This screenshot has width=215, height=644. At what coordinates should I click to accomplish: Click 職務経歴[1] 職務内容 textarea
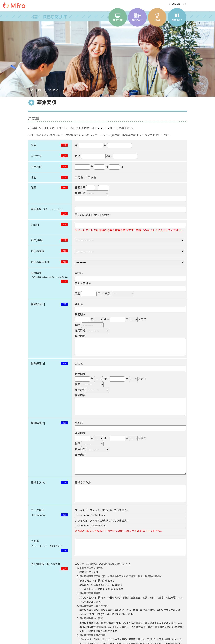click(x=130, y=347)
